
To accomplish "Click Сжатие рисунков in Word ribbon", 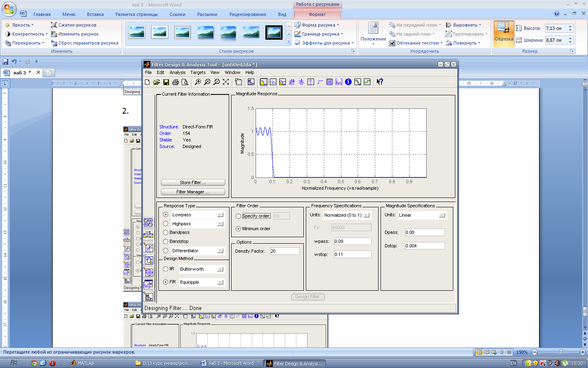I will click(x=73, y=25).
